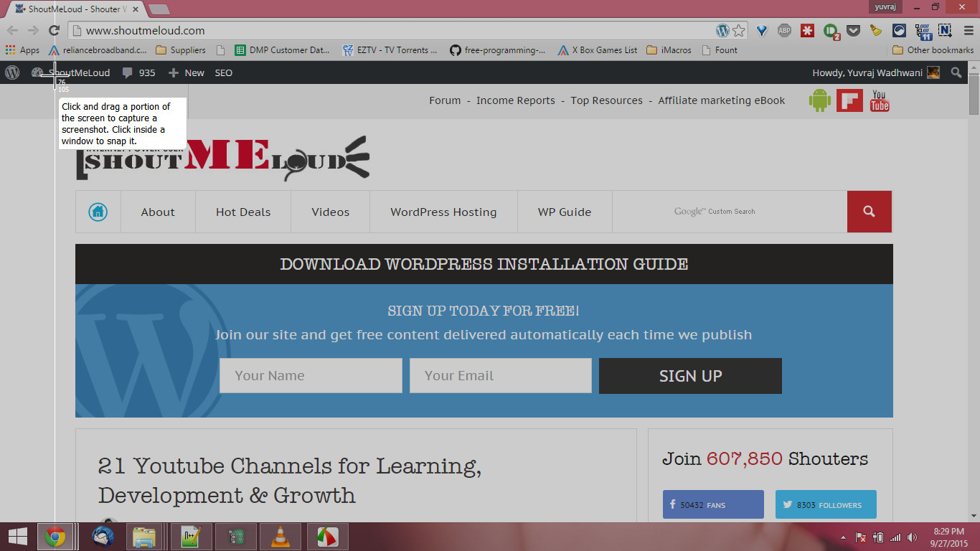Open comments count 935 in admin bar
The width and height of the screenshot is (980, 551).
(x=138, y=72)
